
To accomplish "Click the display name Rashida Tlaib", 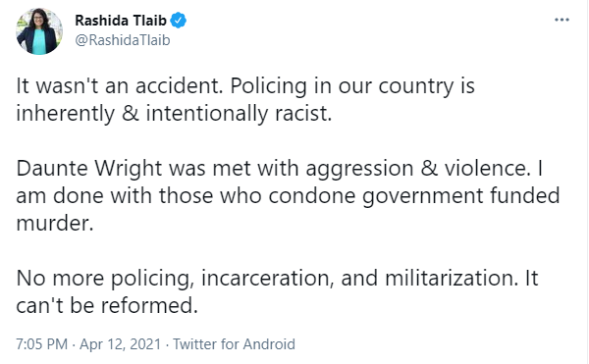I will click(121, 21).
